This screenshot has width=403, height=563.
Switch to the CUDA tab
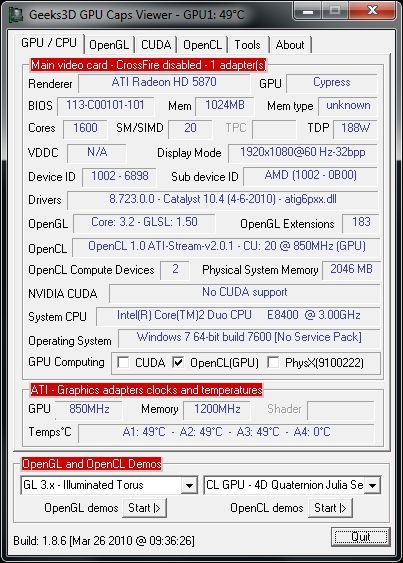156,45
